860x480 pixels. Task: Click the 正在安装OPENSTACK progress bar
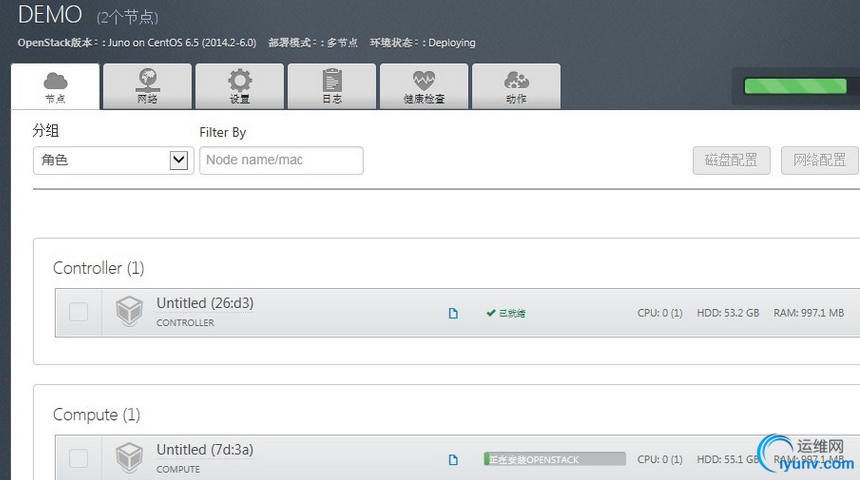point(555,459)
